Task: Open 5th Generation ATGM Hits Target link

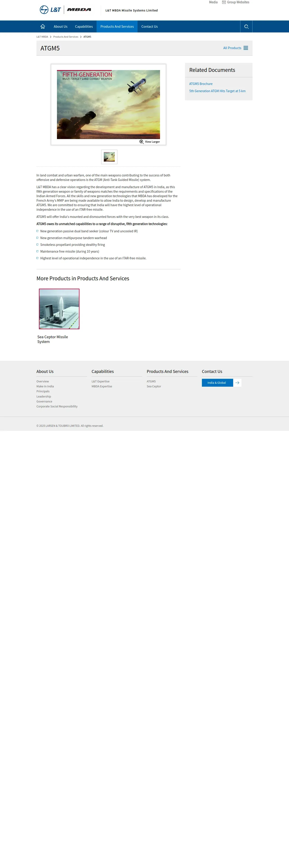Action: [217, 91]
